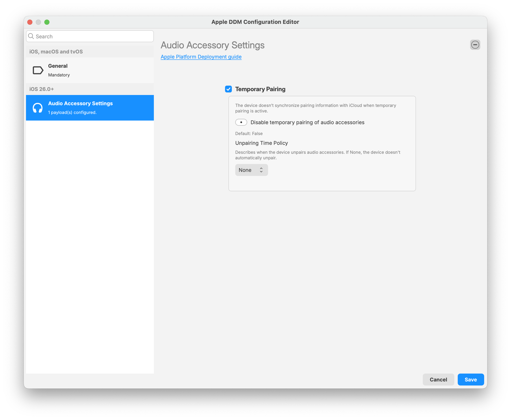This screenshot has height=420, width=511.
Task: Click into the Search field
Action: click(x=93, y=36)
